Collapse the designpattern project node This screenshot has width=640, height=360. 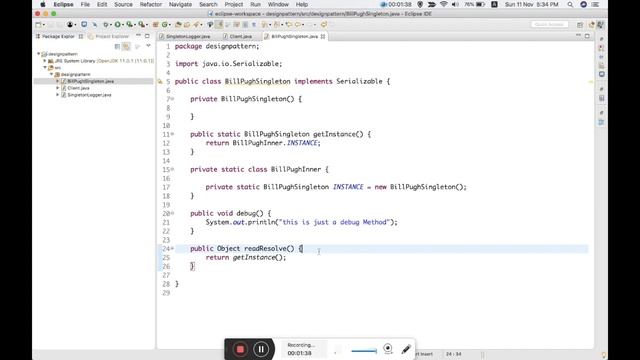[39, 54]
